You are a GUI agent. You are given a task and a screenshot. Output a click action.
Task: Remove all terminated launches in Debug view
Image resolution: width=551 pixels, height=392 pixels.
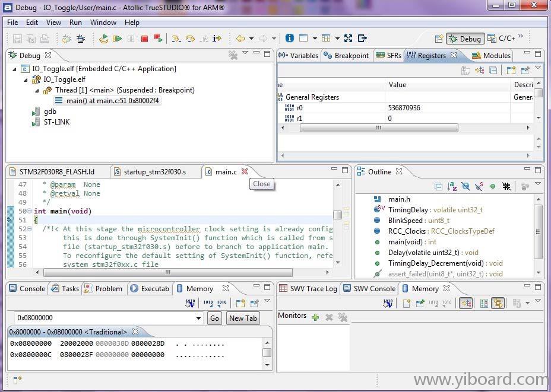pos(233,55)
